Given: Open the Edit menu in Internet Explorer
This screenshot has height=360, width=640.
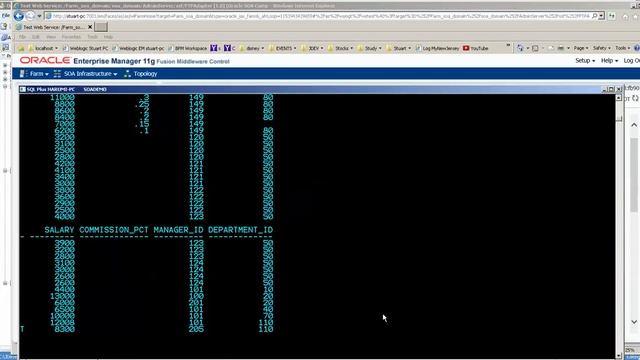Looking at the screenshot, I should (36, 37).
